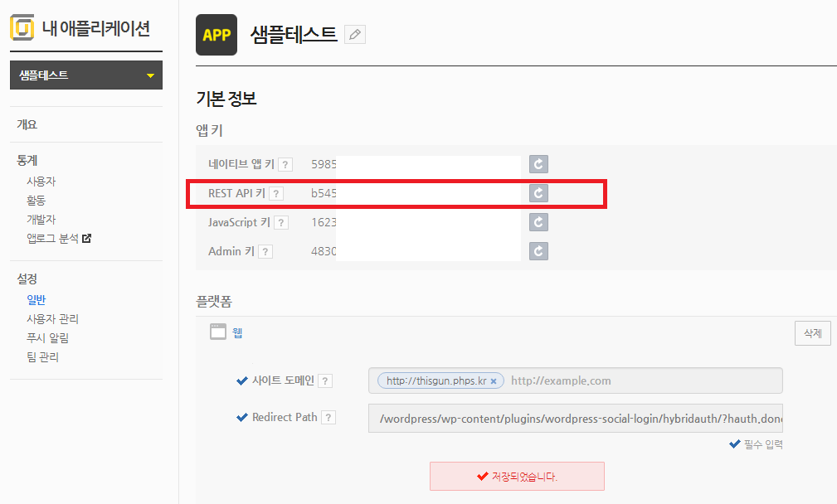Click the 기본 정보 heading

pyautogui.click(x=226, y=99)
